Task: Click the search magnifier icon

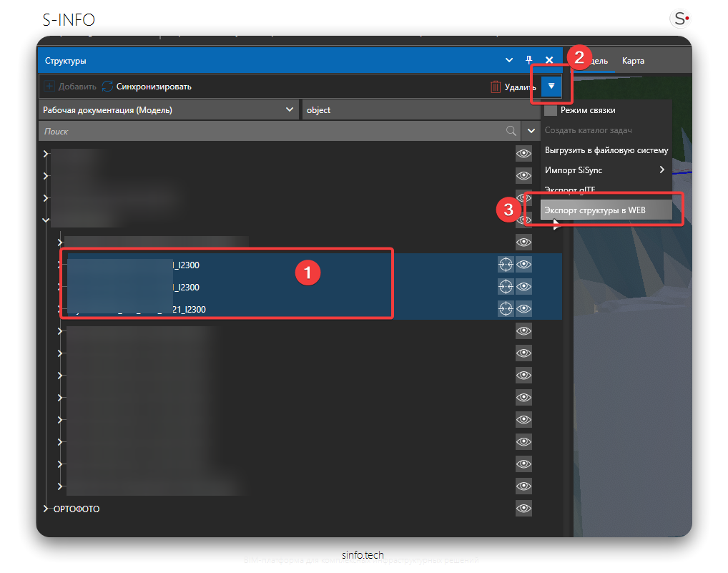Action: coord(511,131)
